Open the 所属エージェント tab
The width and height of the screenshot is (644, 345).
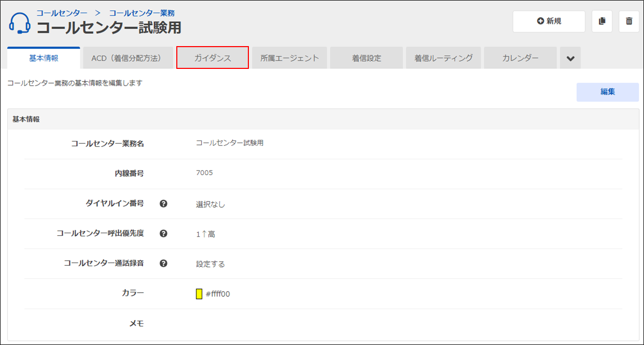point(290,58)
